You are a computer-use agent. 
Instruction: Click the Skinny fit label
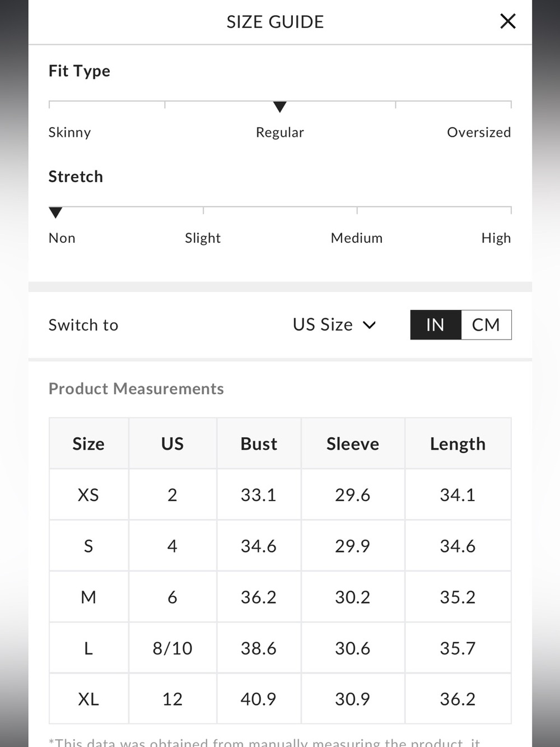(69, 132)
